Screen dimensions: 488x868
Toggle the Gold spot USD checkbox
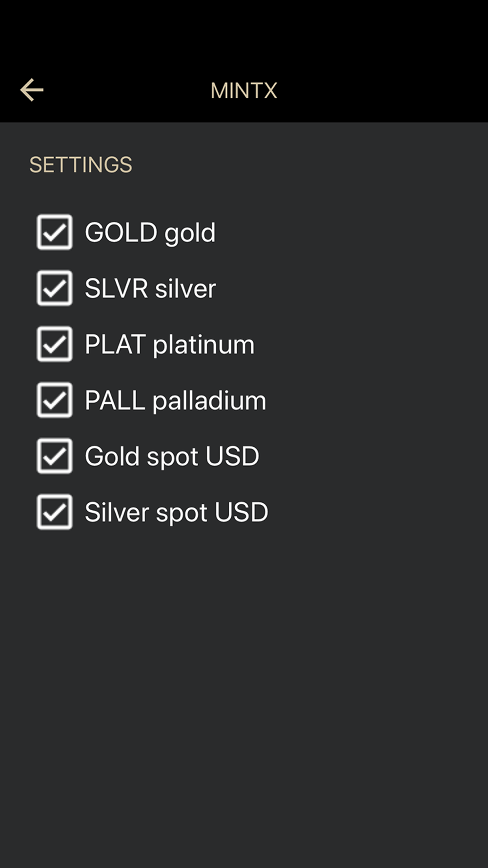click(x=55, y=456)
